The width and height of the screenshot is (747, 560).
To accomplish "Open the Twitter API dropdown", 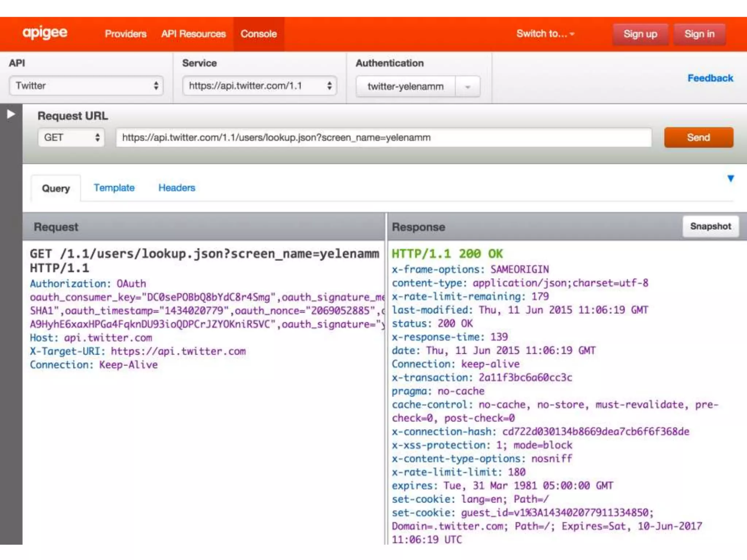I will coord(86,86).
